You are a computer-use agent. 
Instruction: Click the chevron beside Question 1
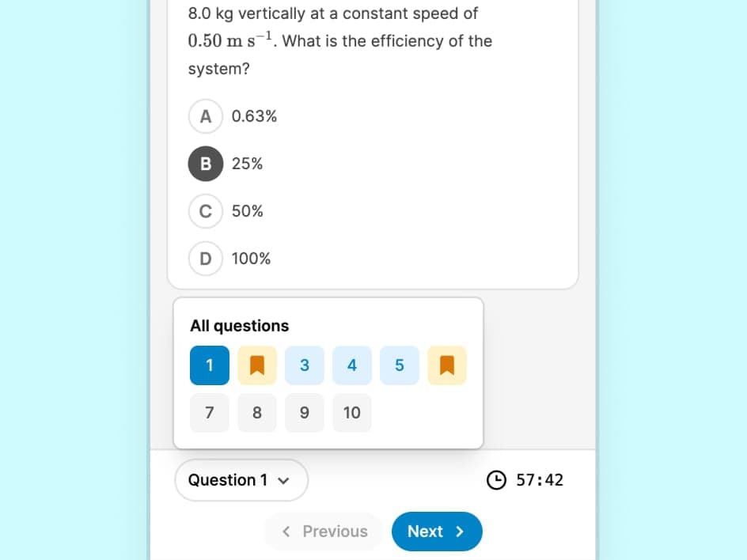283,481
